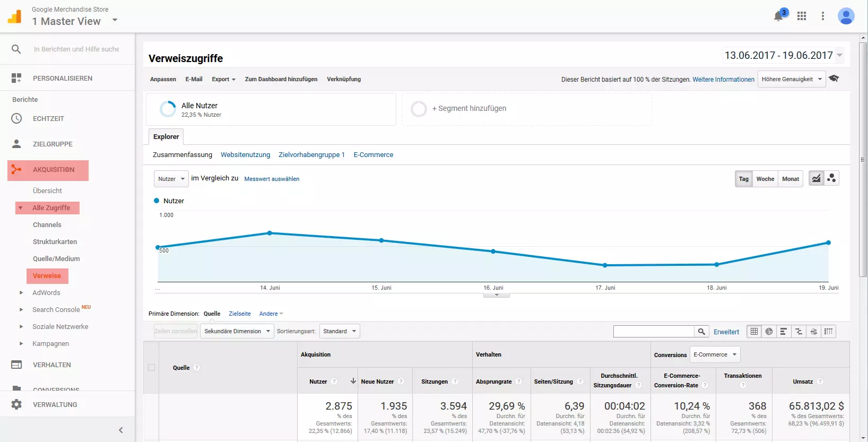
Task: Open the notifications bell
Action: click(x=778, y=16)
